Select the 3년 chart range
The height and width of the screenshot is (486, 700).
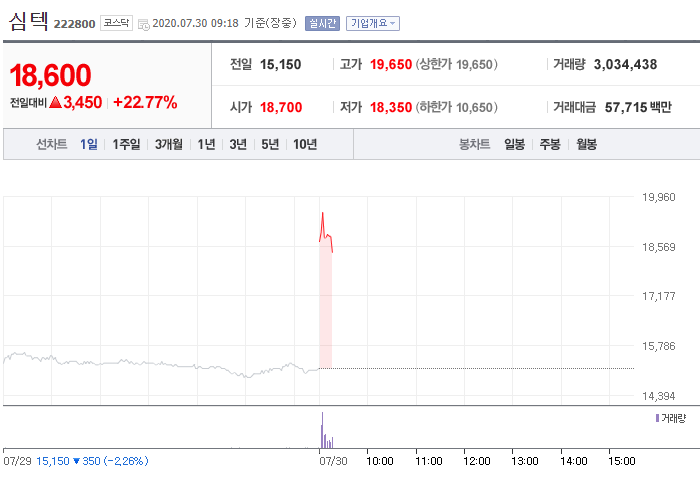(238, 144)
